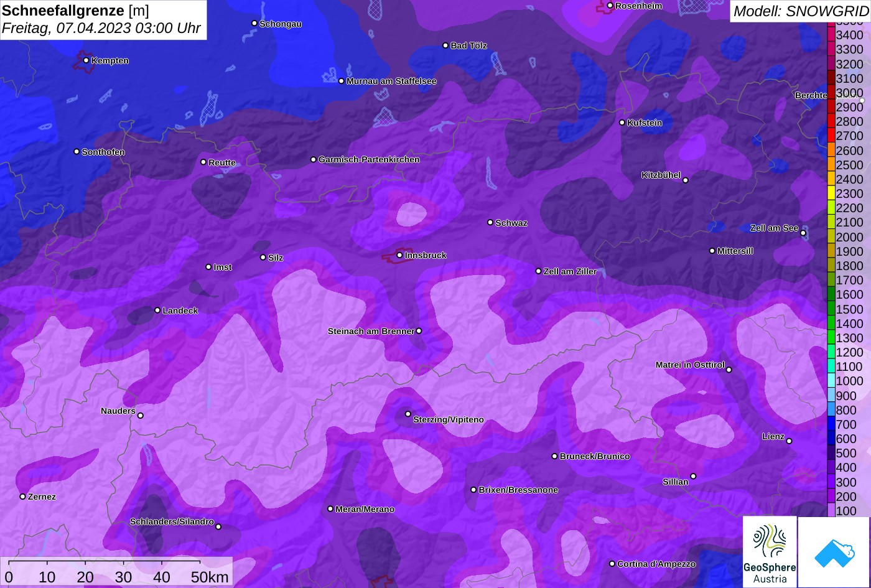Select the Kempten city marker dot
The width and height of the screenshot is (871, 588).
pyautogui.click(x=86, y=60)
